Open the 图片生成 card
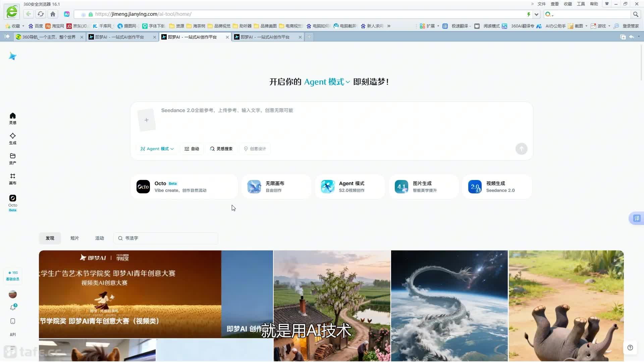The image size is (644, 362). point(424,187)
